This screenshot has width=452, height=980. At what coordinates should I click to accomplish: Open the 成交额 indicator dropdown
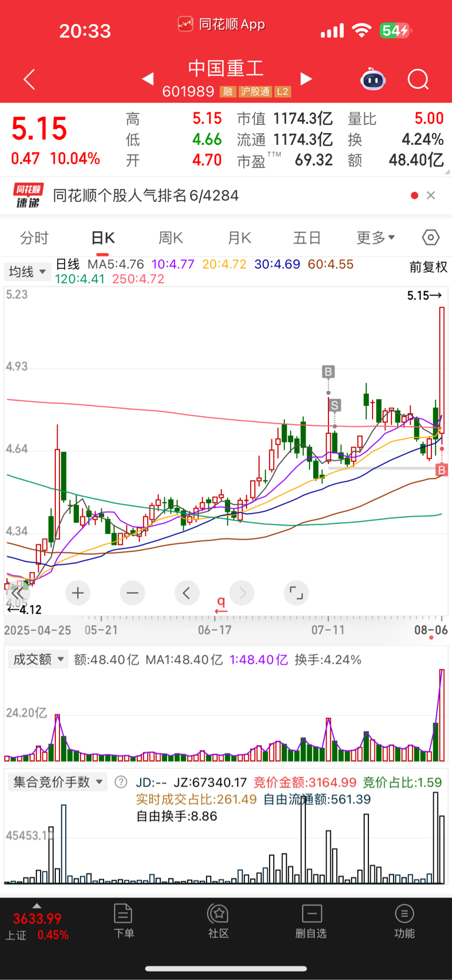pos(38,659)
